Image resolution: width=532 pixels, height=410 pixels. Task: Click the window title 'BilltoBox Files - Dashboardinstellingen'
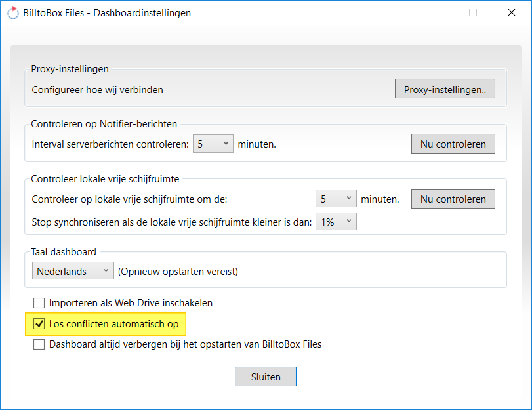coord(107,13)
